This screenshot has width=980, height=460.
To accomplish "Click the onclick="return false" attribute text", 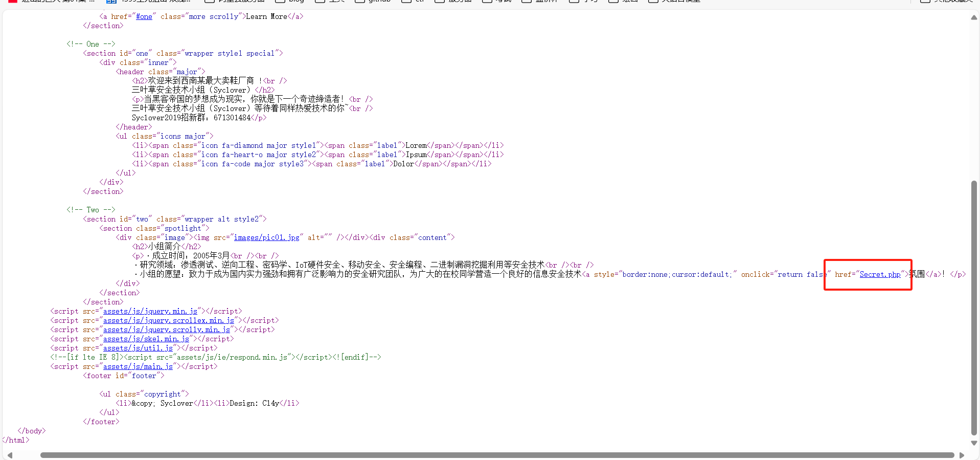I will tap(786, 274).
